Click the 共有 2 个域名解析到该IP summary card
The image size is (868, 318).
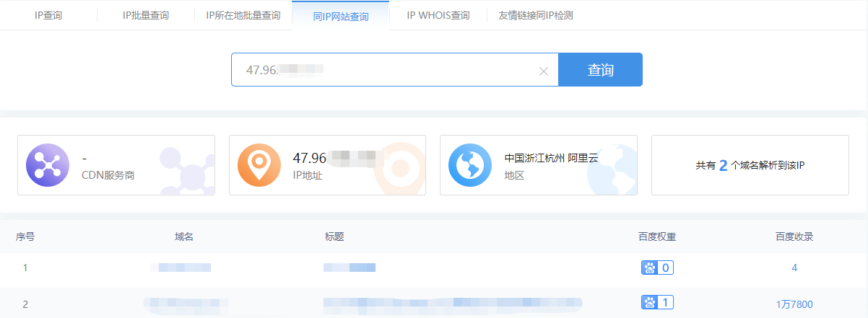coord(750,165)
